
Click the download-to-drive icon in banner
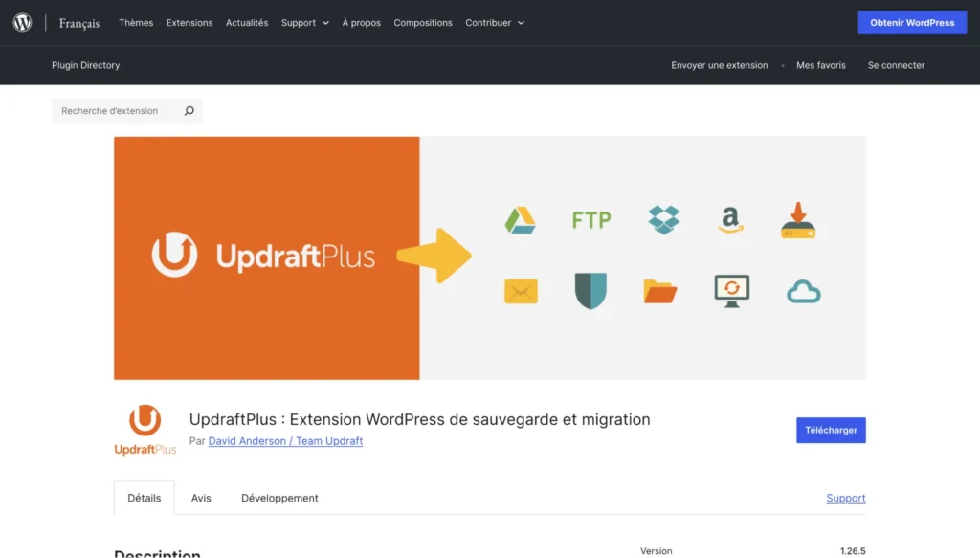(798, 220)
